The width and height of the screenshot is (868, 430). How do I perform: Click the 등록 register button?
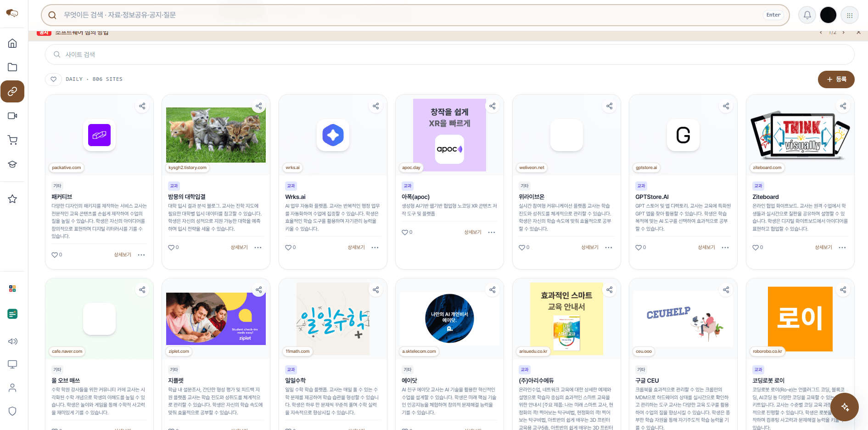coord(836,79)
